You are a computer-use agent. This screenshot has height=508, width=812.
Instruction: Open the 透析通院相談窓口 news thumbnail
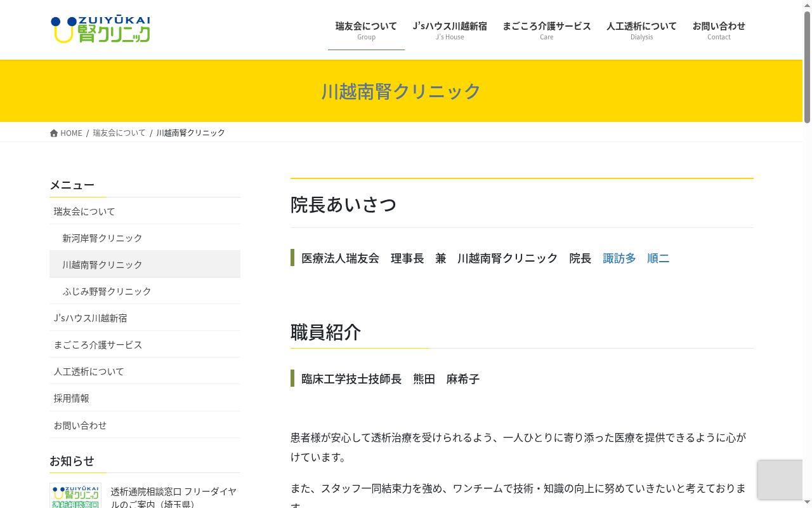[x=75, y=496]
